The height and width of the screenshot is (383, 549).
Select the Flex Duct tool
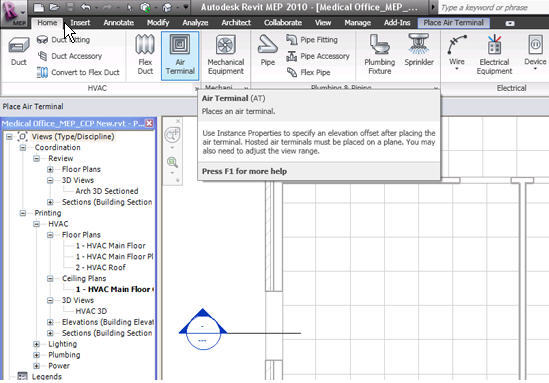(145, 55)
